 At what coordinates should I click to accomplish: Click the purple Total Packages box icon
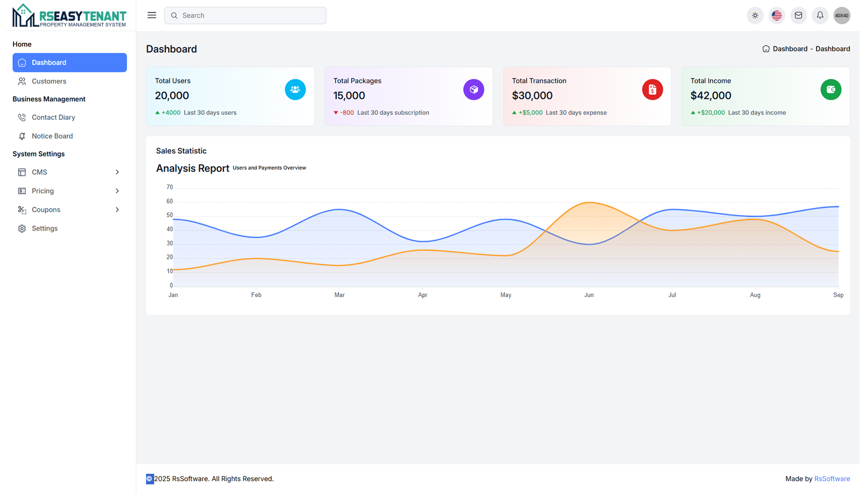pyautogui.click(x=473, y=89)
